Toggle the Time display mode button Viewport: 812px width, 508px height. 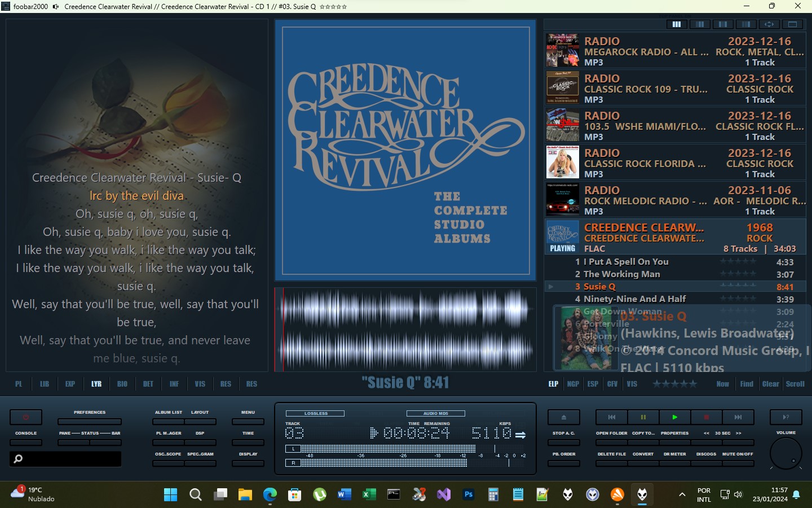(x=248, y=443)
